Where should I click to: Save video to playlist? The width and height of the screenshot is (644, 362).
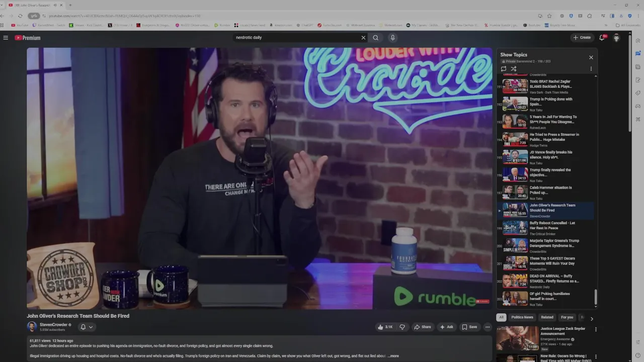pyautogui.click(x=469, y=327)
